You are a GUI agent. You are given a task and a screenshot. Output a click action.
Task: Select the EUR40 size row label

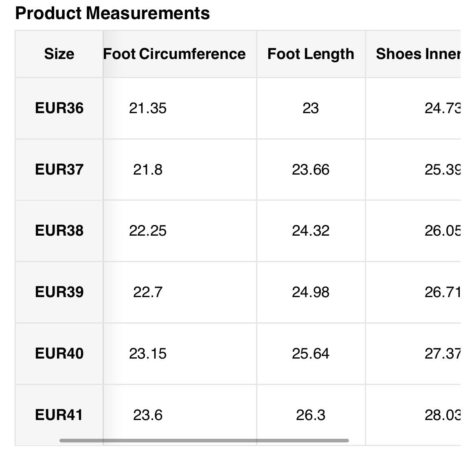[59, 353]
